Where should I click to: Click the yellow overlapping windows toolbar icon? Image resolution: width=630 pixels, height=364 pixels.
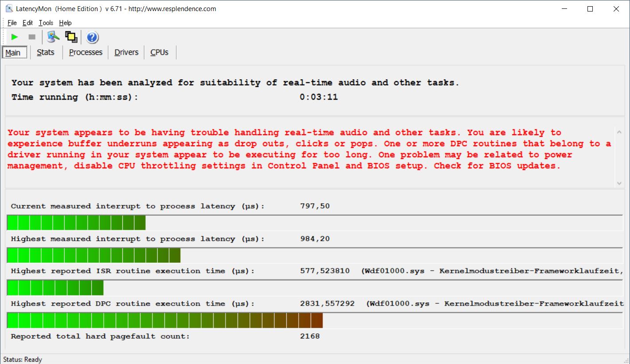pos(71,37)
